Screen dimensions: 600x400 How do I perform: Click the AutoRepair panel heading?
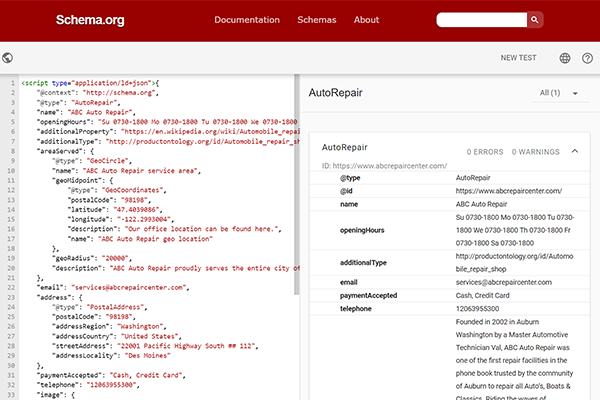(335, 93)
